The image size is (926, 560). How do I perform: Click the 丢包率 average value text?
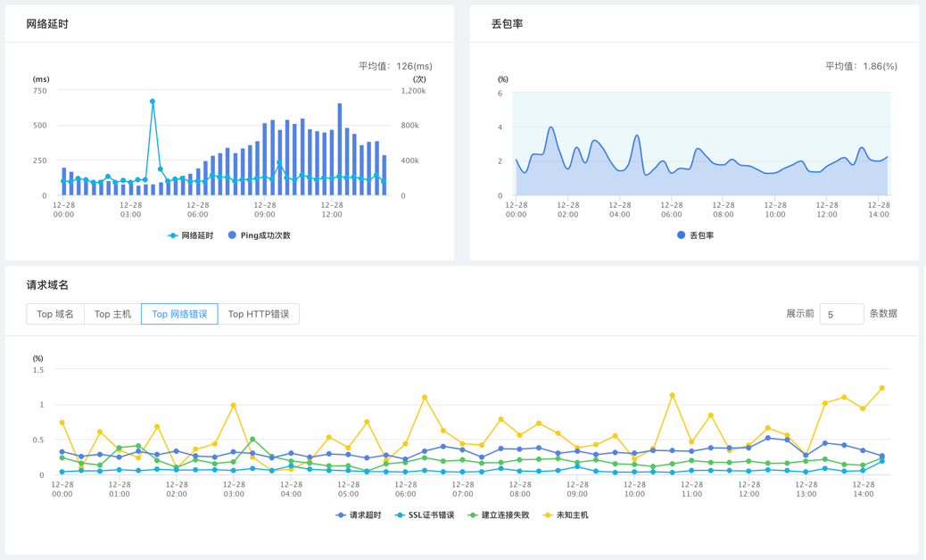pos(861,66)
